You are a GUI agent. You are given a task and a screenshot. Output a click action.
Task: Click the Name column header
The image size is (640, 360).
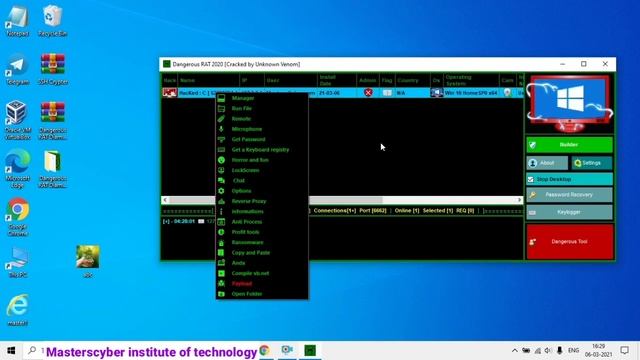pyautogui.click(x=209, y=80)
